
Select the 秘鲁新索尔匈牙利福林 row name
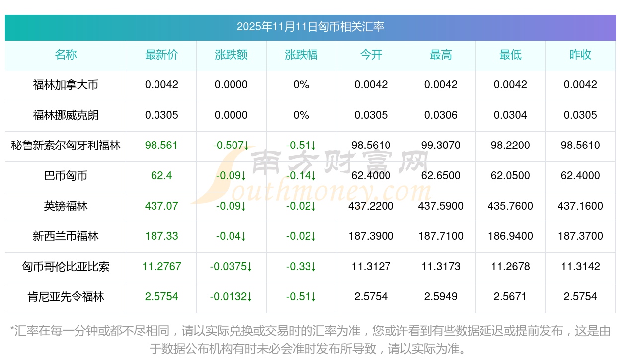(66, 146)
